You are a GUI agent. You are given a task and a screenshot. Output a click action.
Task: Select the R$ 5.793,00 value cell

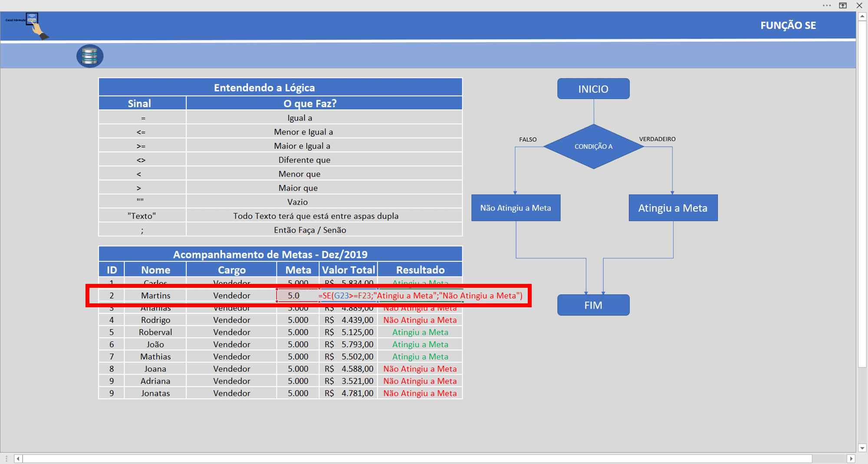tap(349, 344)
